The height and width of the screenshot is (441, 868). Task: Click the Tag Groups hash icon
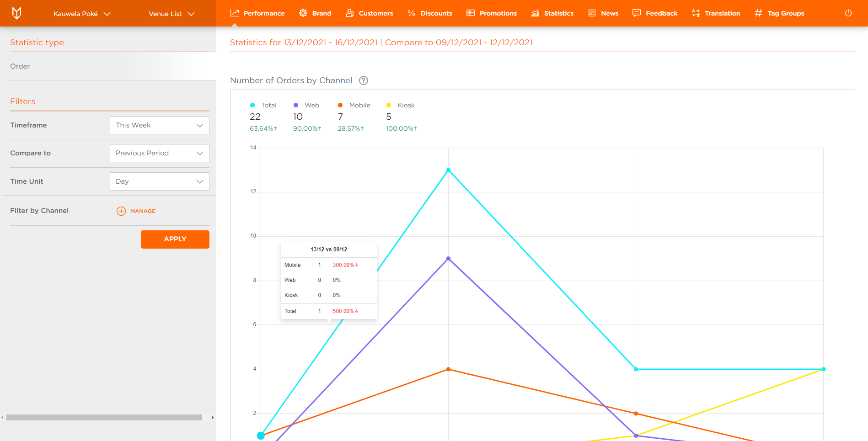coord(758,13)
